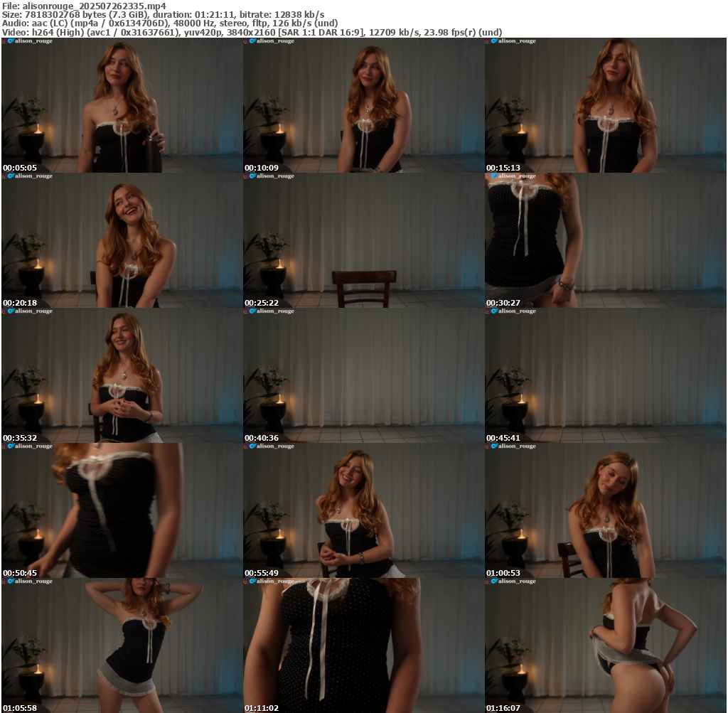This screenshot has width=728, height=713.
Task: Click the 23.98 fps(r) text
Action: point(449,33)
